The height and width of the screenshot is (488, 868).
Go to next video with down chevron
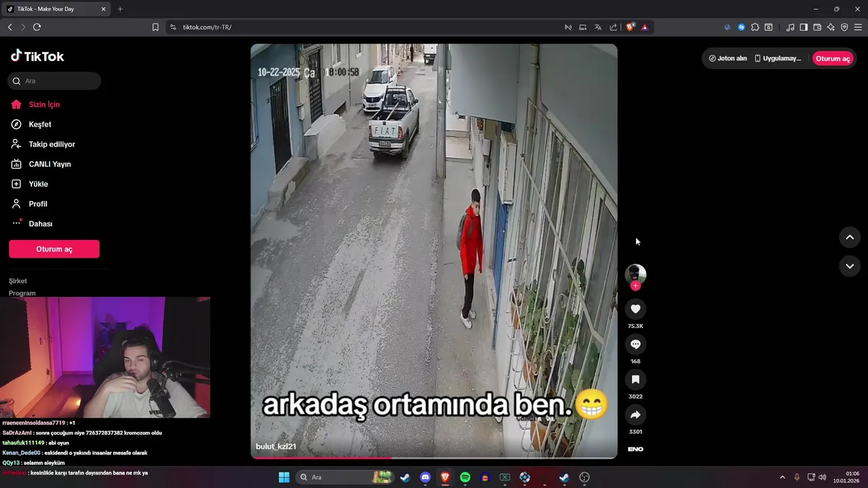click(850, 266)
